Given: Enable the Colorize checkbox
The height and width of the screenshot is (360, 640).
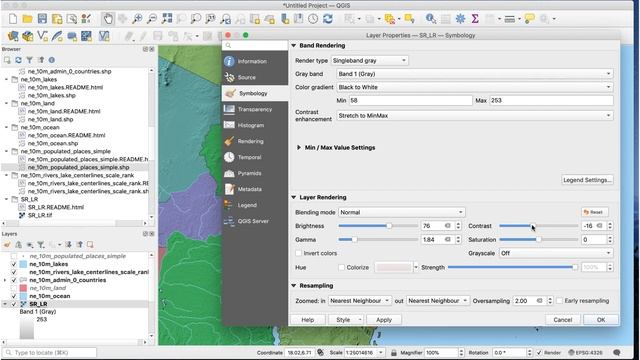Looking at the screenshot, I should 341,268.
